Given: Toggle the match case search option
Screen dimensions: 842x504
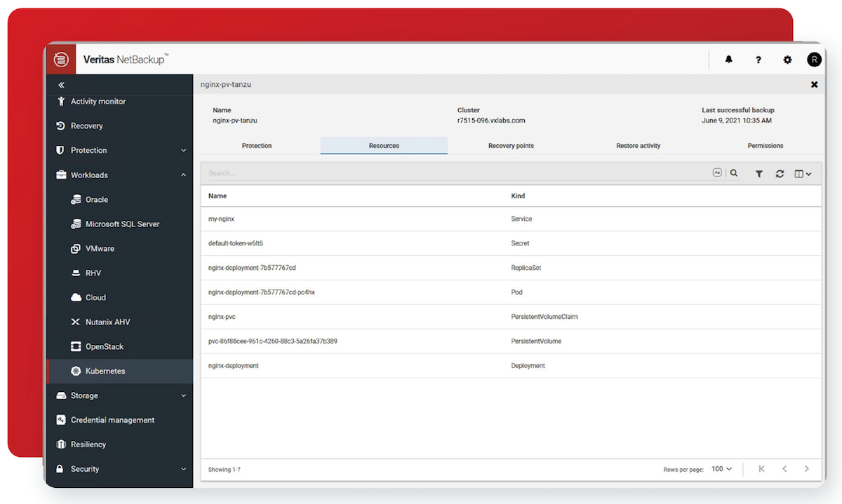Looking at the screenshot, I should coord(717,172).
